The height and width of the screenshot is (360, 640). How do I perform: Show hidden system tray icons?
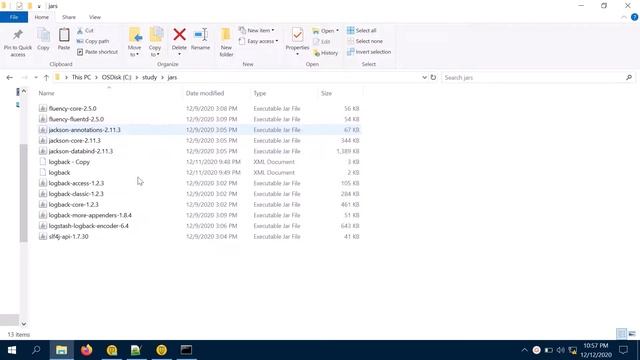[x=524, y=350]
